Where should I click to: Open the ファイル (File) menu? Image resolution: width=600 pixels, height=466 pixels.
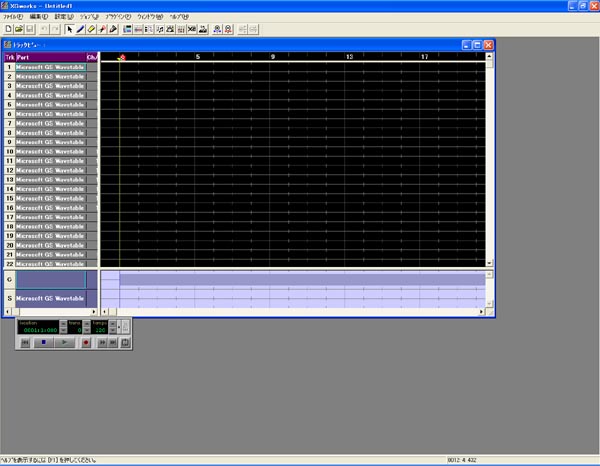(x=13, y=17)
